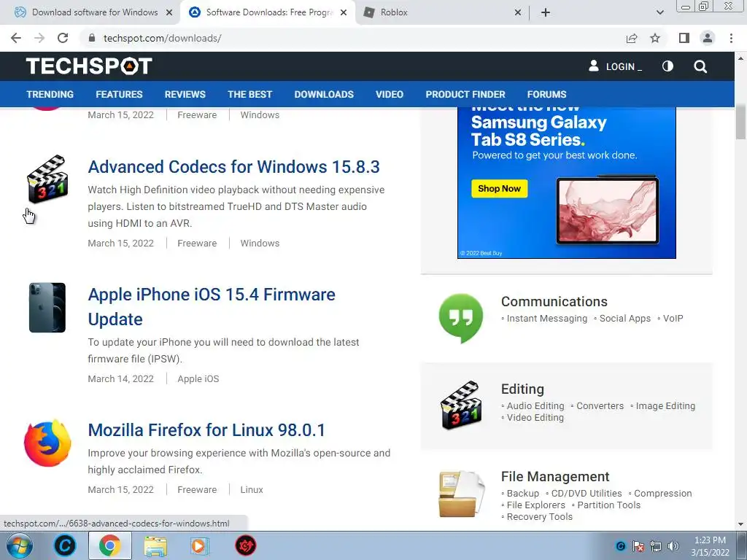The height and width of the screenshot is (560, 747).
Task: Close the Roblox tab
Action: pos(518,12)
